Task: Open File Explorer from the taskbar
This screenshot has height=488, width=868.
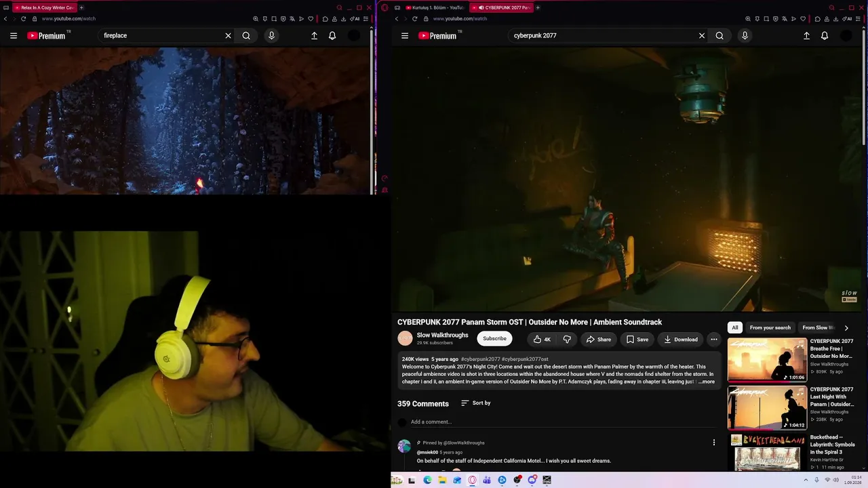Action: coord(442,480)
